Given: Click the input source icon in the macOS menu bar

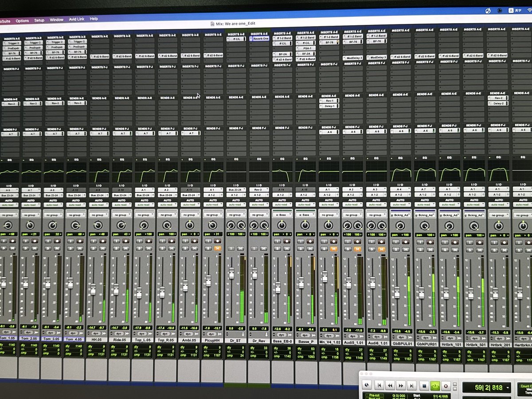Looking at the screenshot, I should pos(511,10).
